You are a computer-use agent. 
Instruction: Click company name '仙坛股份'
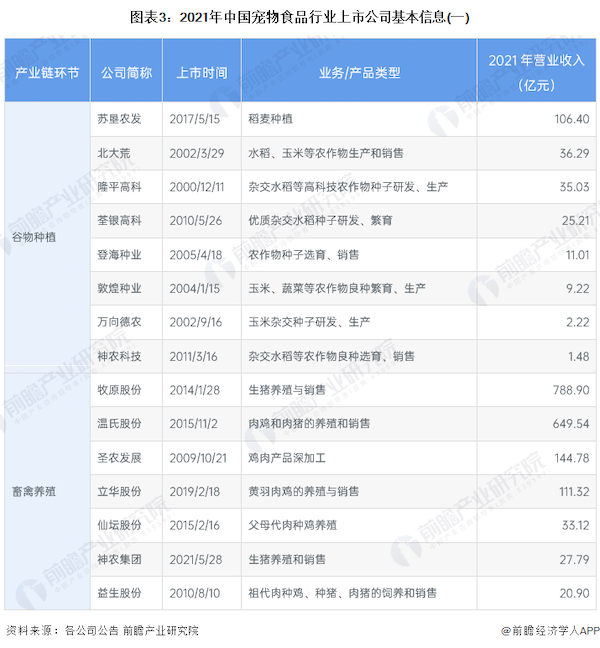119,525
